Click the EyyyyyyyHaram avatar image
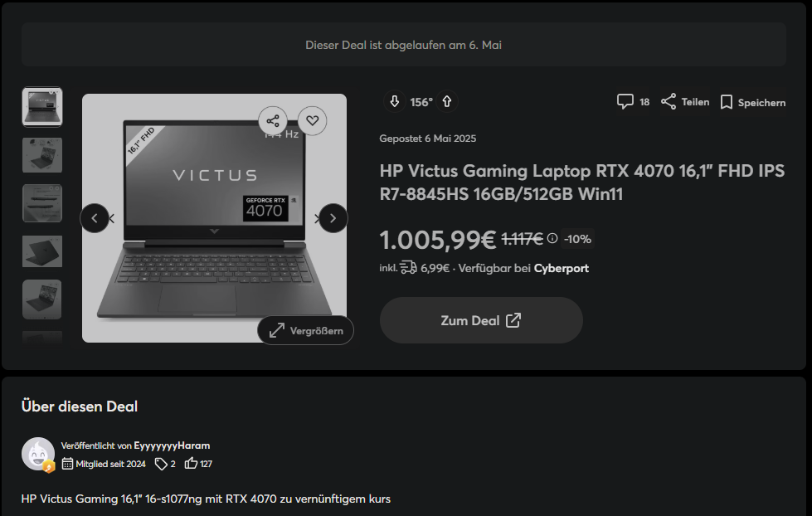812x516 pixels. point(38,454)
